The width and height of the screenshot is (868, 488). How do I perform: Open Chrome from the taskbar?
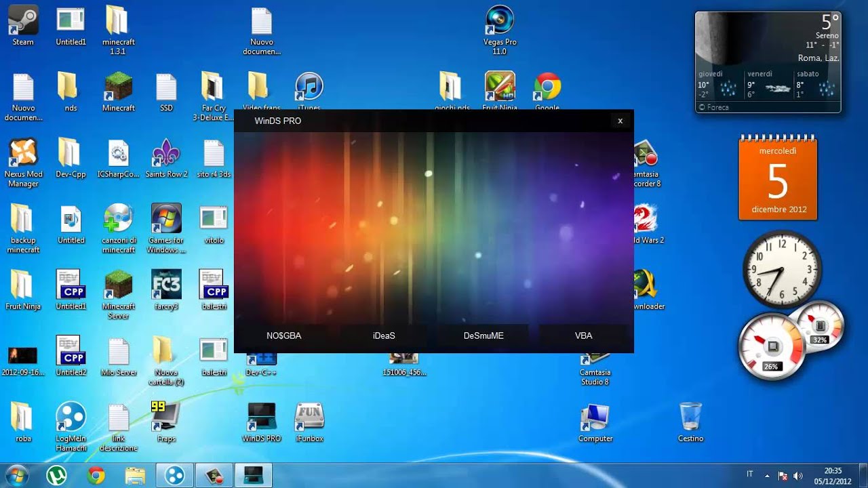[x=96, y=476]
